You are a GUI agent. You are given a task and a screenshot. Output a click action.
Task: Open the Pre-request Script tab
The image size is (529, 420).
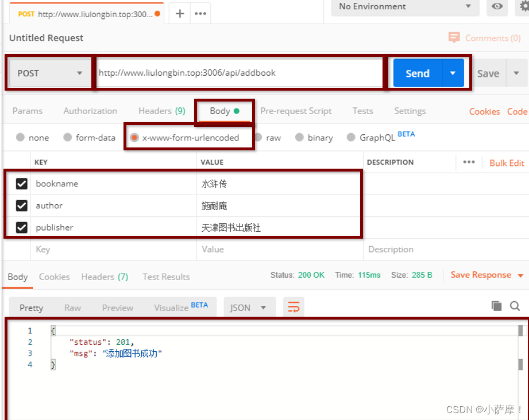coord(296,111)
